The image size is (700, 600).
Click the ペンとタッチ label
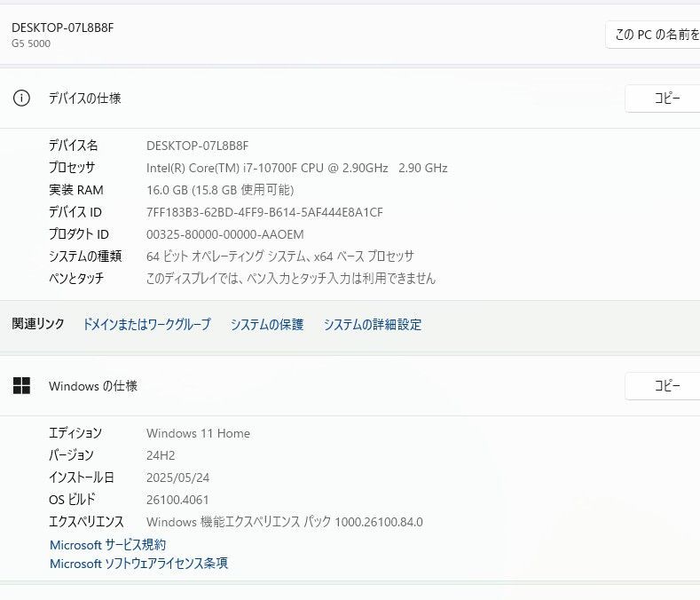(x=76, y=279)
